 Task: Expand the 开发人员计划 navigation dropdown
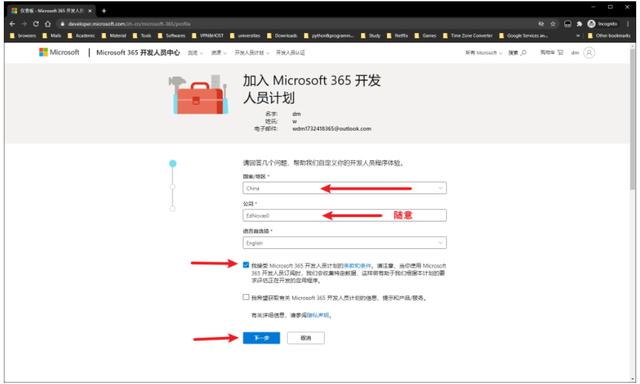[251, 53]
